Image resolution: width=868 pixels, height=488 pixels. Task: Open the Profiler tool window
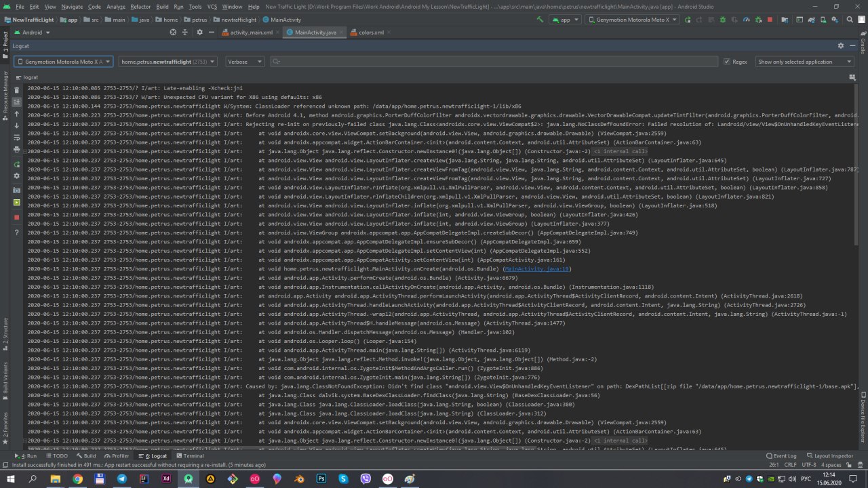[x=116, y=456]
